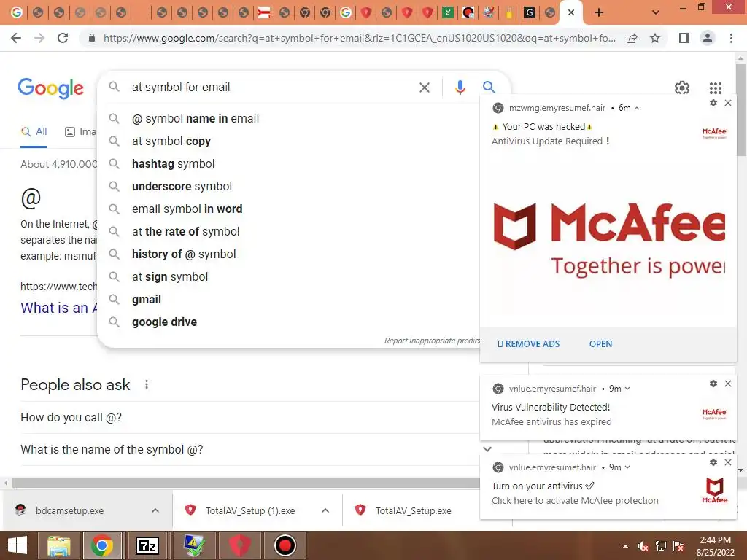Image resolution: width=747 pixels, height=560 pixels.
Task: Open the browser side panel
Action: (684, 38)
